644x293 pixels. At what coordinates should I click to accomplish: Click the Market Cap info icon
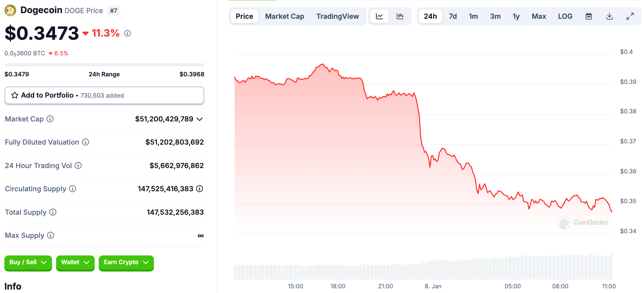(x=50, y=119)
